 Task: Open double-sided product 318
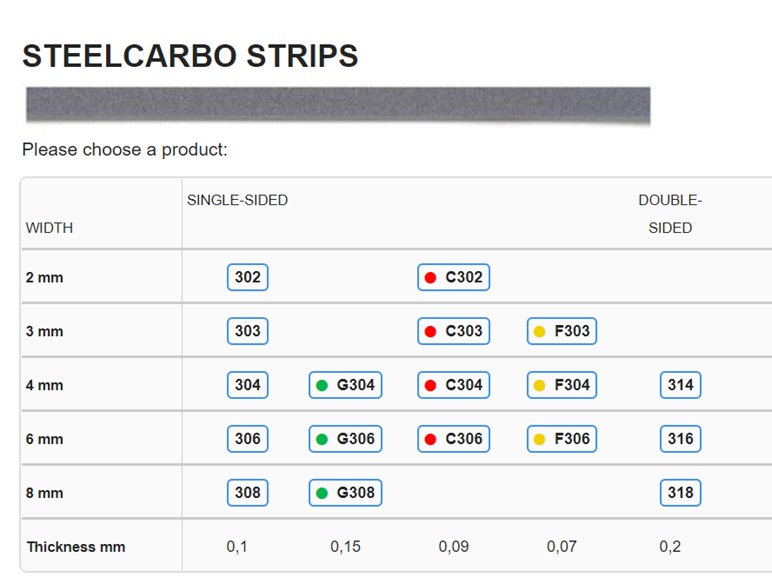[x=680, y=492]
